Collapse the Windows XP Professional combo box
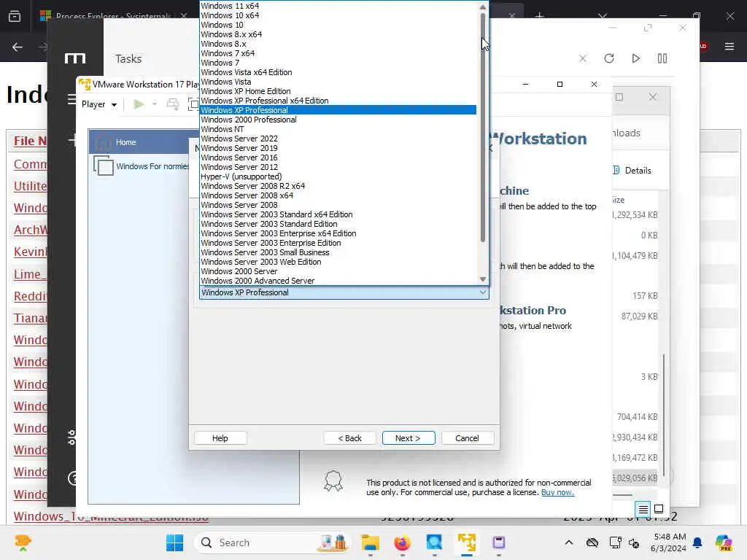 click(483, 292)
